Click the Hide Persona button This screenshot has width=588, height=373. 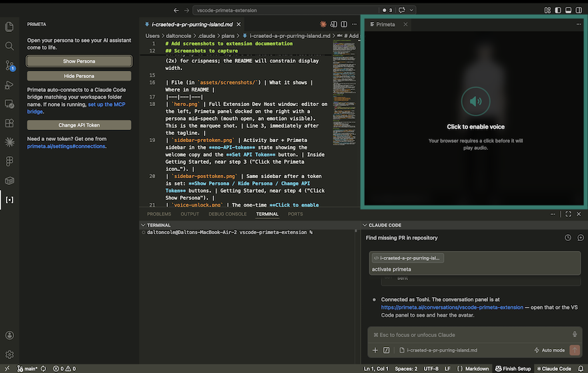pos(79,76)
